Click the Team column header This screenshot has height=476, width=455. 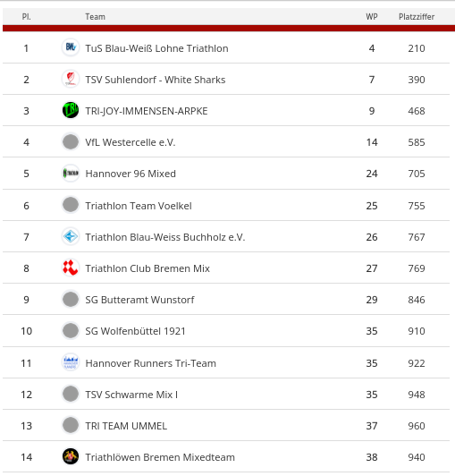96,17
